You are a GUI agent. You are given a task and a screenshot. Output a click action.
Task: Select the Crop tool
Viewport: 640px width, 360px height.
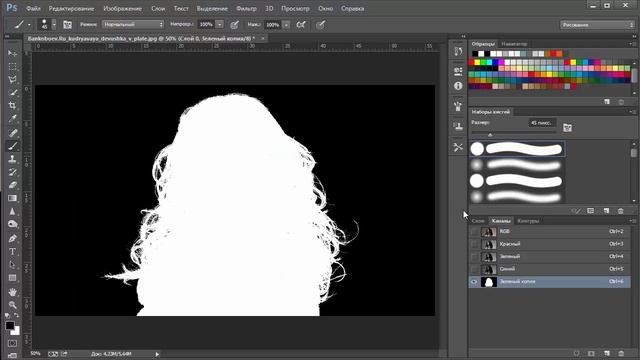(x=12, y=106)
